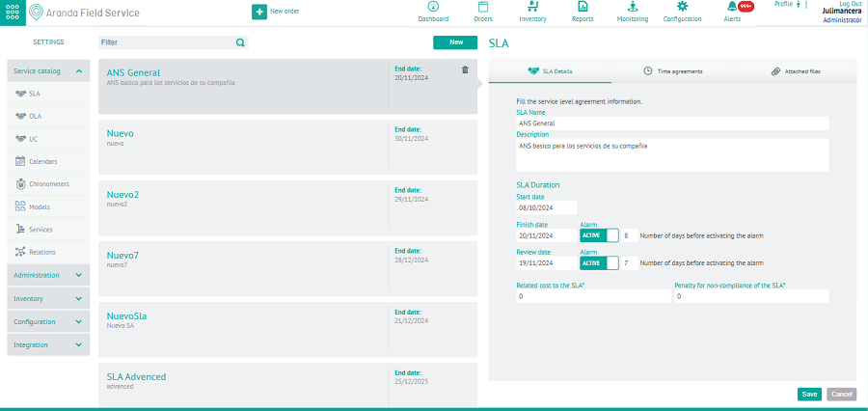Toggle the Finish date alarm switch
Viewport: 868px width, 411px height.
coord(598,235)
